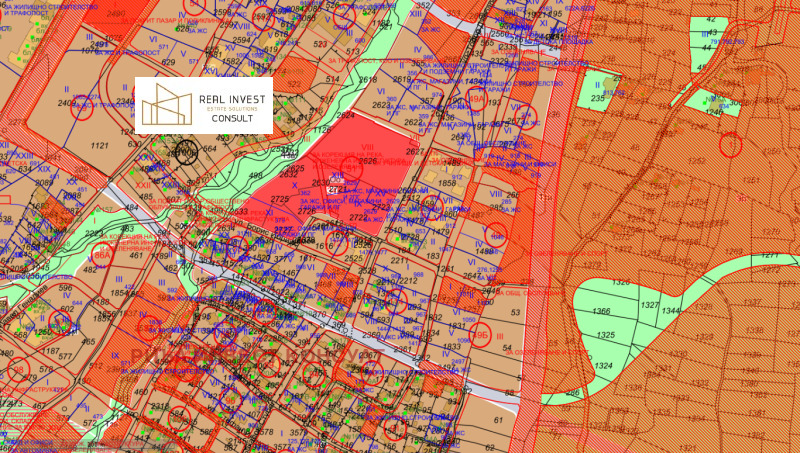Select parcel label 485
The image size is (800, 453).
pyautogui.click(x=146, y=196)
